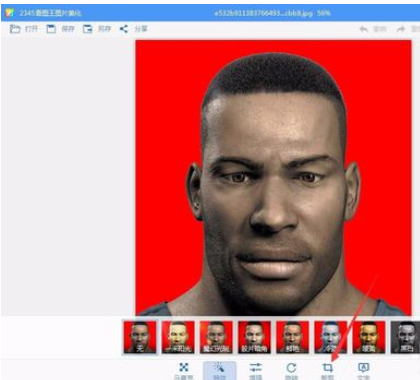This screenshot has height=380, width=420.
Task: Apply the cool blue tone filter thumbnail
Action: 331,337
